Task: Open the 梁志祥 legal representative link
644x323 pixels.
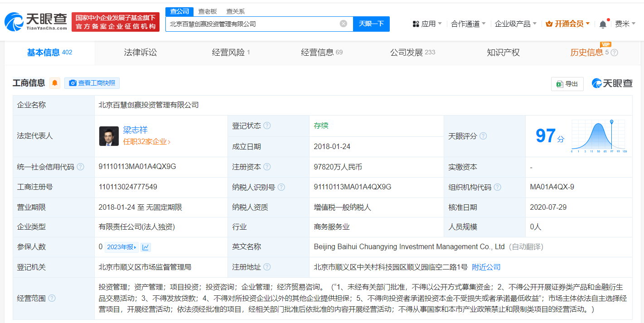Action: [135, 130]
